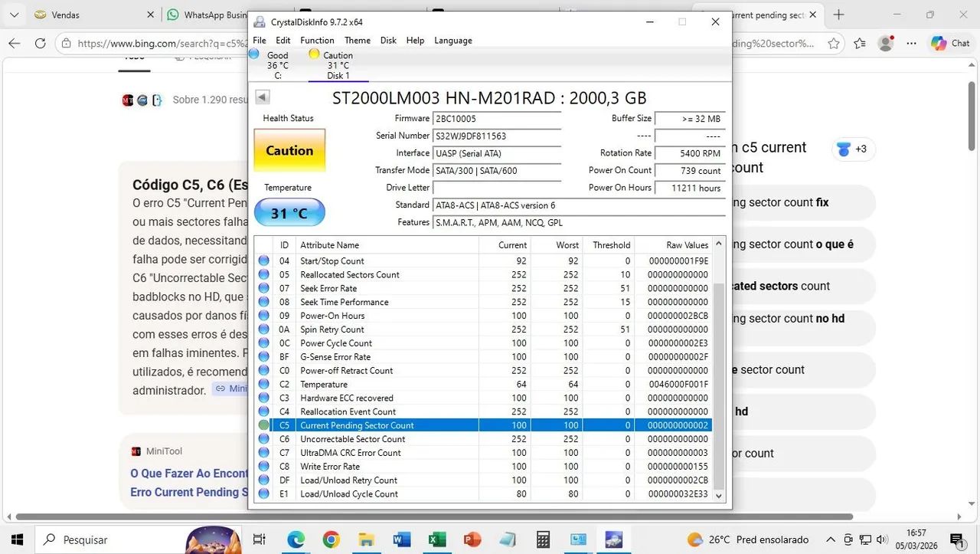Open the File menu in CrystalDiskInfo

point(259,41)
